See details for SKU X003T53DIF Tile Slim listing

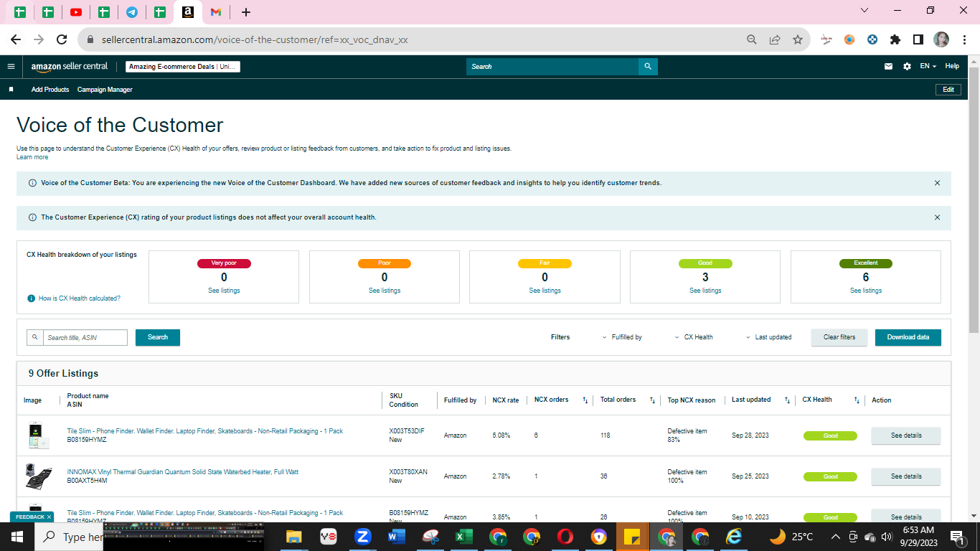click(906, 435)
